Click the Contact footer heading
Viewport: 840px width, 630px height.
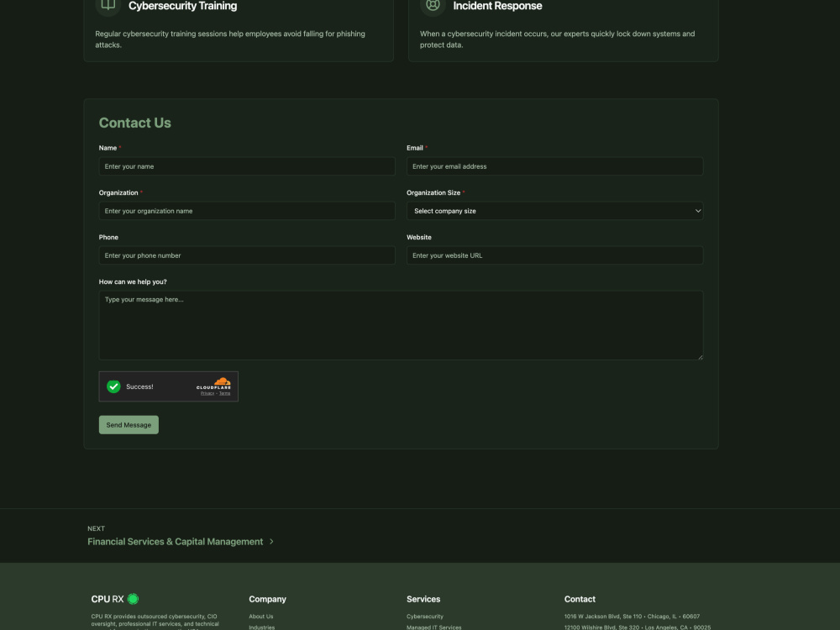[x=580, y=599]
